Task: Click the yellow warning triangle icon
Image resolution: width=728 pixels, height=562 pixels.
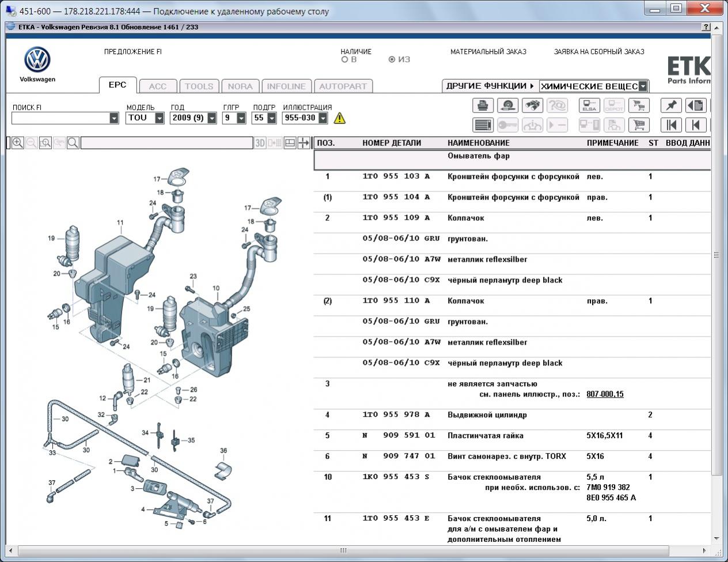Action: [x=340, y=118]
